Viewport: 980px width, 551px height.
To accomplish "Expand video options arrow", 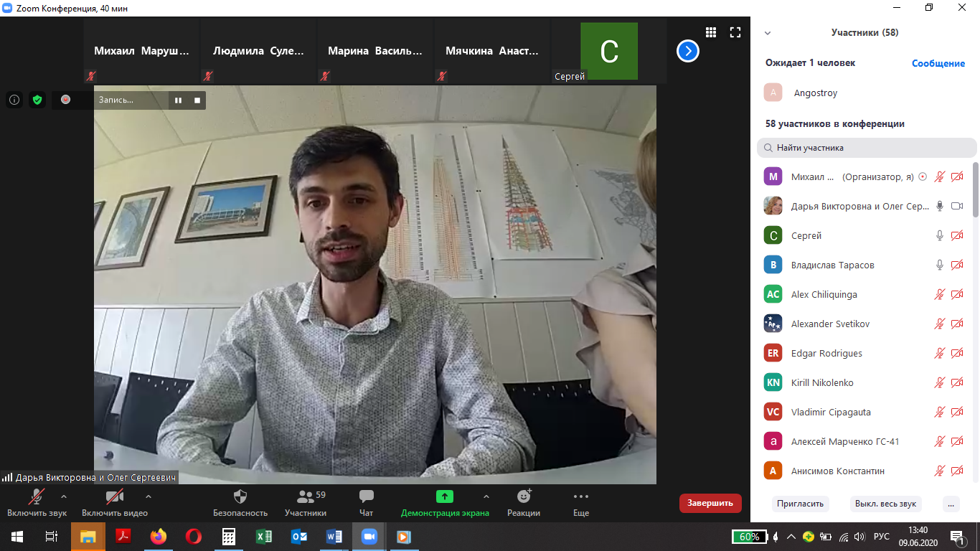I will coord(149,496).
